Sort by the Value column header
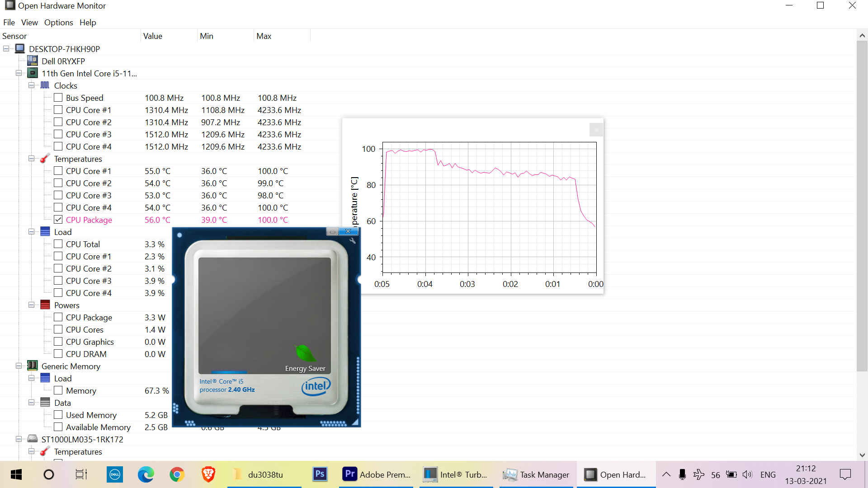This screenshot has width=868, height=488. tap(169, 36)
